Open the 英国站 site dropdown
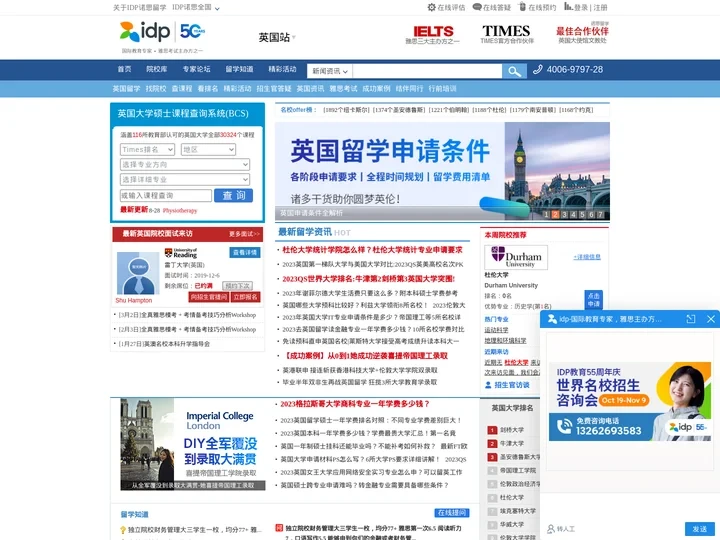Viewport: 720px width, 540px height. (277, 37)
